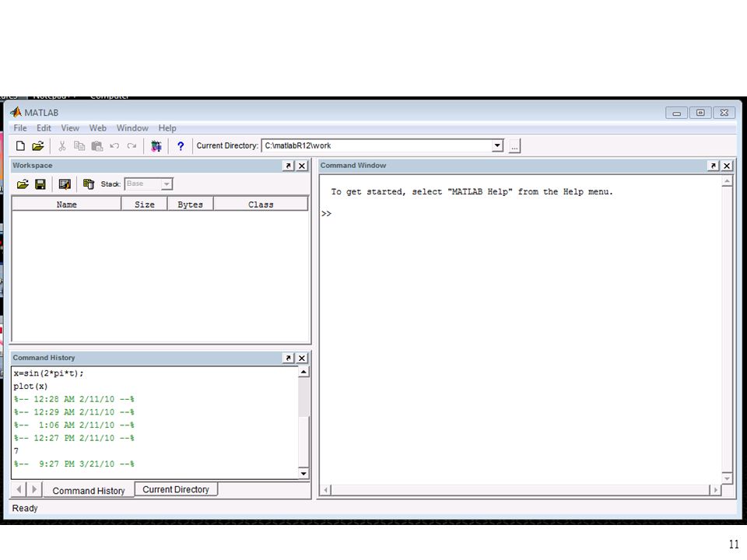This screenshot has width=747, height=560.
Task: Sort workspace by Class column header
Action: pos(261,205)
